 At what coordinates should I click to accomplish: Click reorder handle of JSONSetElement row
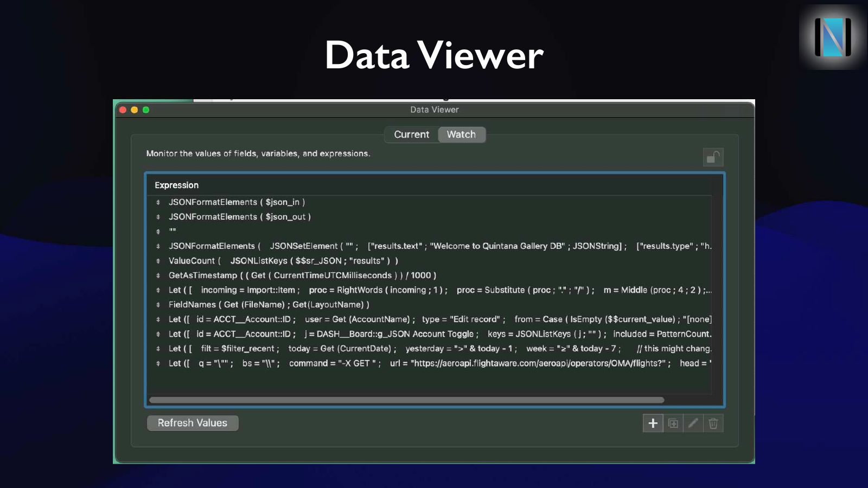coord(158,246)
